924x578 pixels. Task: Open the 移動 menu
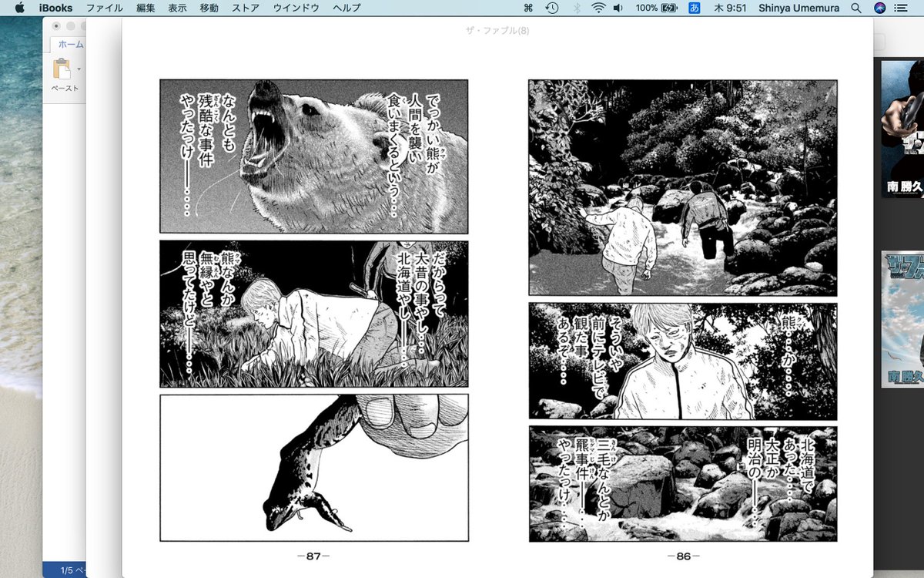[x=209, y=8]
